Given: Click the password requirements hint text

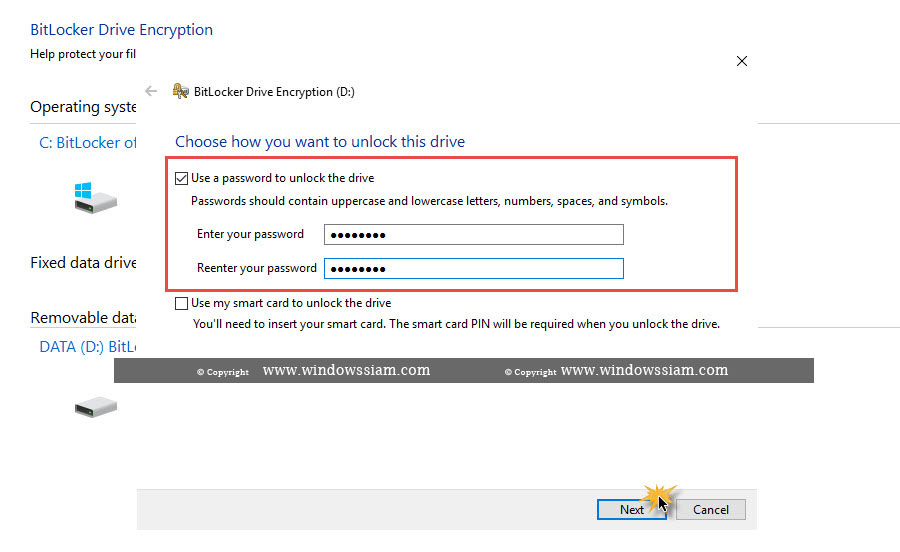Looking at the screenshot, I should coord(429,201).
